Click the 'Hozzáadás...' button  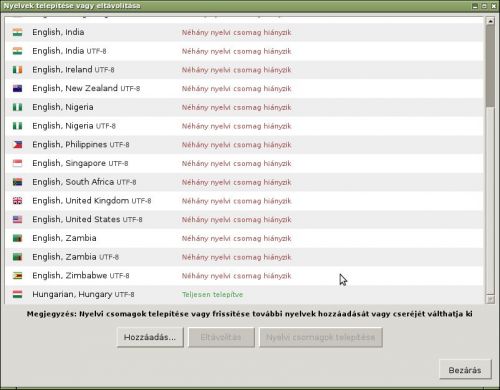tap(150, 337)
